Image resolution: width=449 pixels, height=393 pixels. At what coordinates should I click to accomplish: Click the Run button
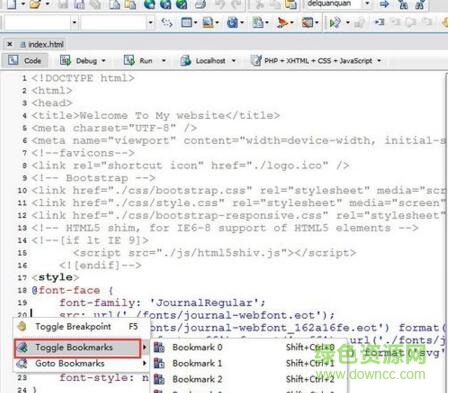pyautogui.click(x=138, y=61)
